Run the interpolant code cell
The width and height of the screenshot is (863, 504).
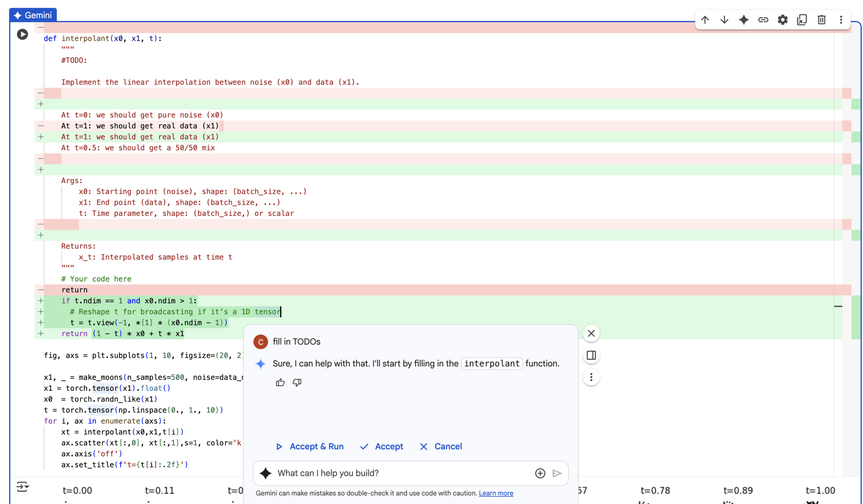click(x=22, y=34)
